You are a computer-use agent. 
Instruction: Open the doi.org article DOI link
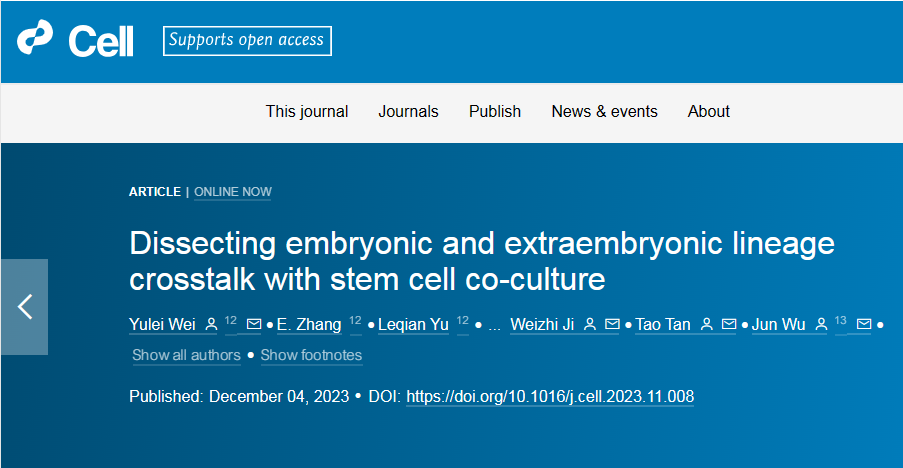coord(550,397)
